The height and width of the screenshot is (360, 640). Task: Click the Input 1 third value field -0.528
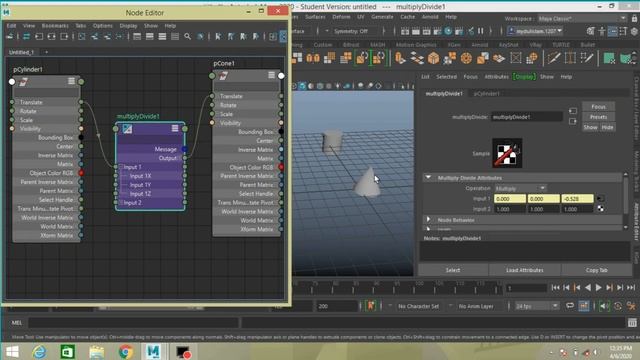pos(577,199)
